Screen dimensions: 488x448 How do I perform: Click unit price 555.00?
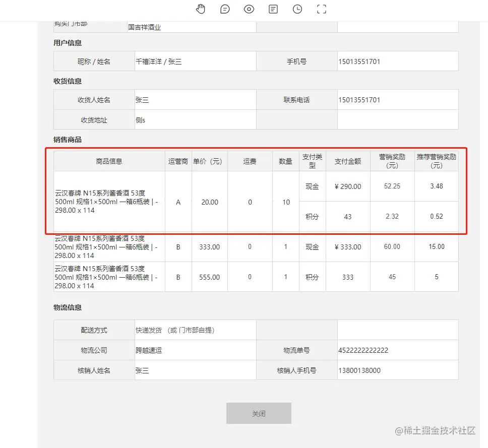click(209, 277)
